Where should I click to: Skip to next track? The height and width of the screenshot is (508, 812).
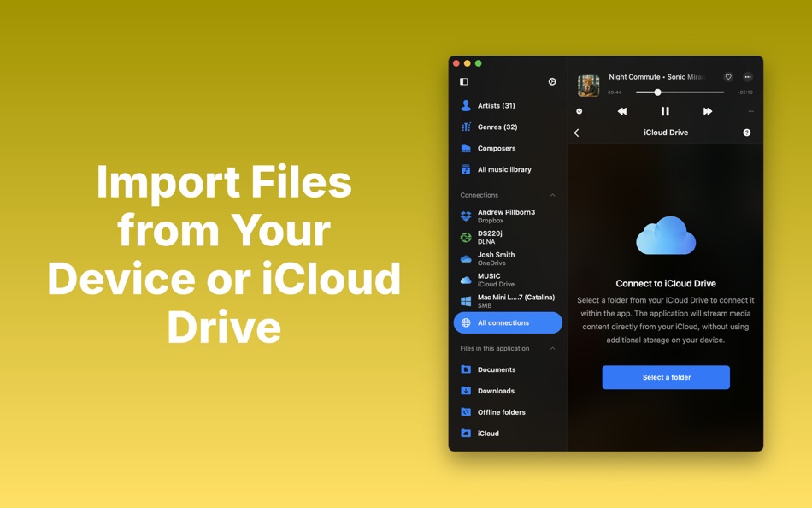pyautogui.click(x=708, y=111)
